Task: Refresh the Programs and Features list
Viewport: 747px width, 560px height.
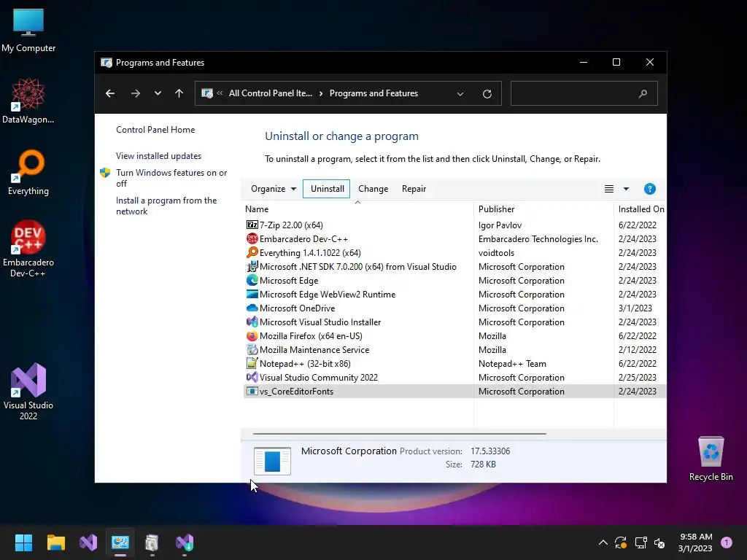Action: 487,94
